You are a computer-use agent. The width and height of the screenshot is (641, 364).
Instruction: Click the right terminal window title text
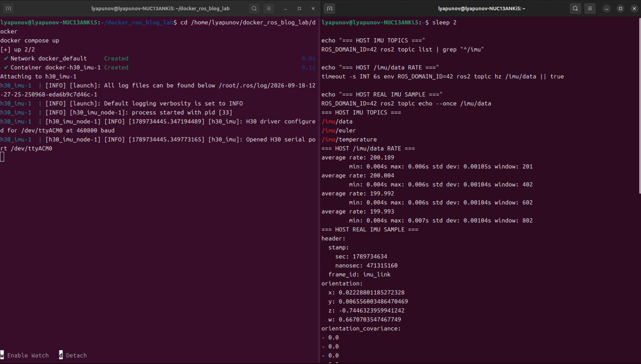pyautogui.click(x=482, y=9)
